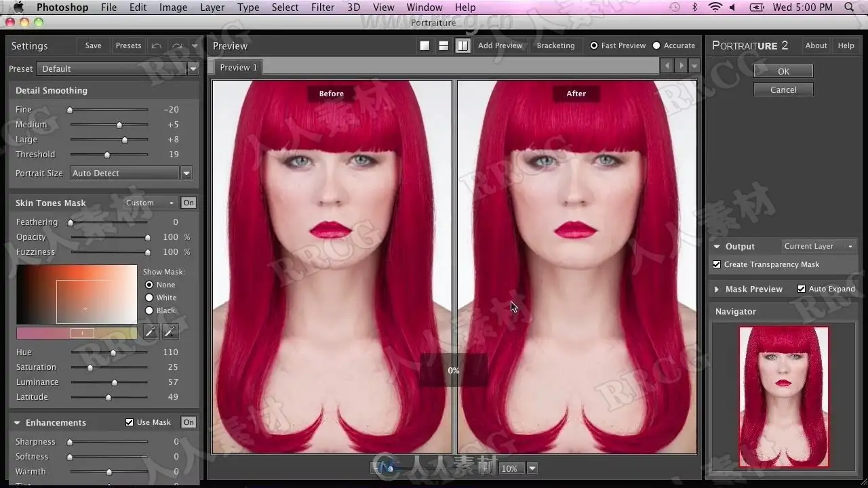Collapse the Enhancements section
This screenshot has height=488, width=868.
click(17, 422)
